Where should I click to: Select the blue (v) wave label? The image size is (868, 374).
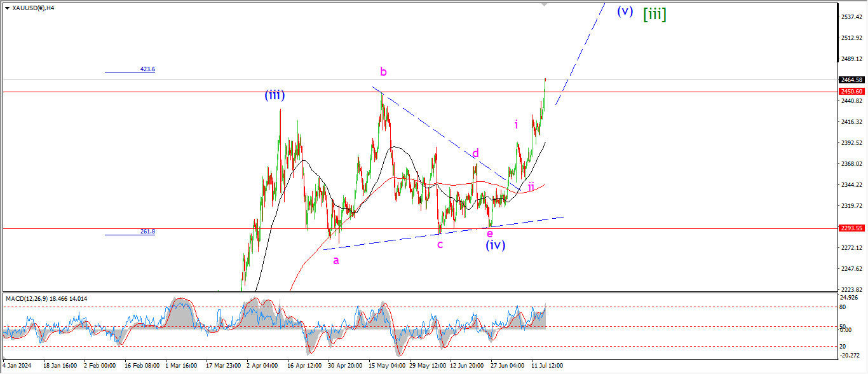coord(625,11)
